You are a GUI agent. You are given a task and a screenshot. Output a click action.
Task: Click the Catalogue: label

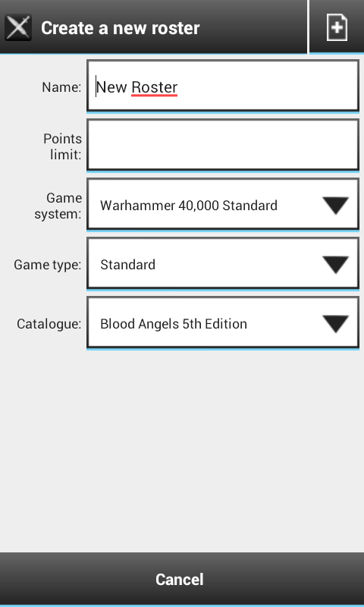click(x=49, y=324)
